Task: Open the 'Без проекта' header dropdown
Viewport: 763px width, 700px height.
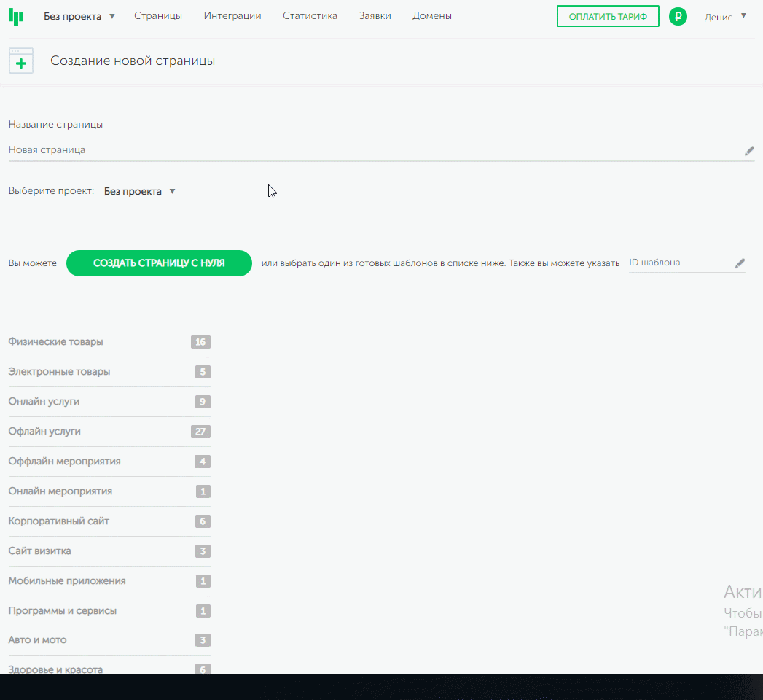Action: [79, 16]
